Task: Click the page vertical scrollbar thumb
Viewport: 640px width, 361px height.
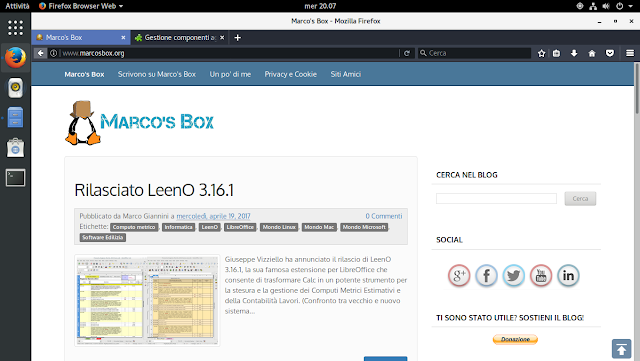Action: (x=637, y=88)
